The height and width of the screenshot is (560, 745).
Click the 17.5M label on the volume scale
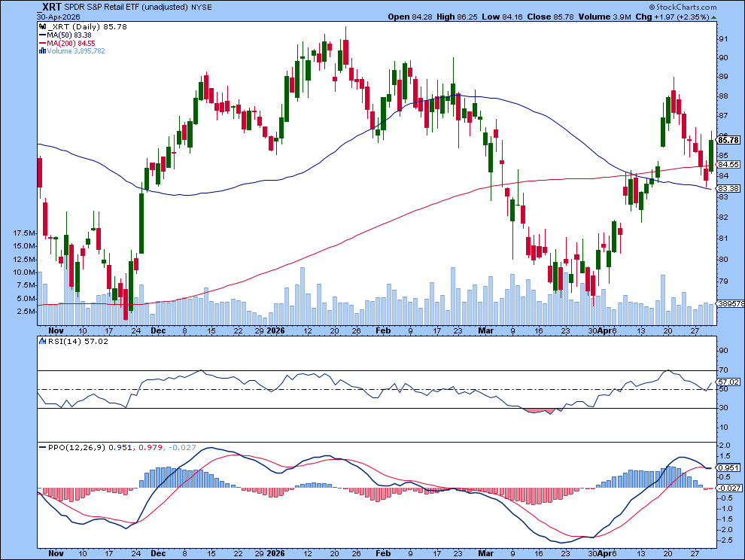click(25, 233)
